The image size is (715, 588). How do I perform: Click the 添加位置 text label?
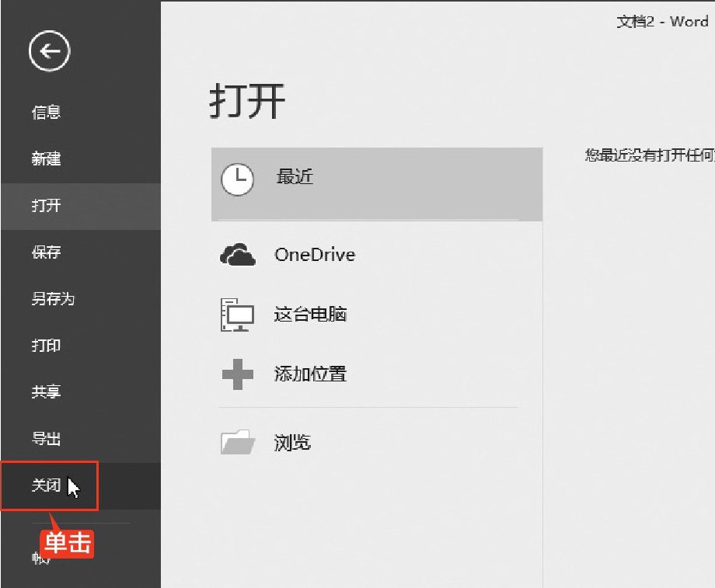point(310,374)
